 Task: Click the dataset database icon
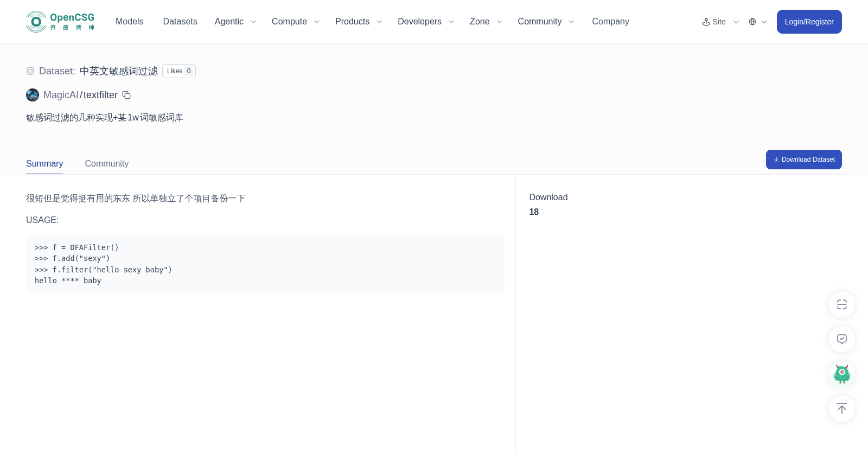(30, 71)
